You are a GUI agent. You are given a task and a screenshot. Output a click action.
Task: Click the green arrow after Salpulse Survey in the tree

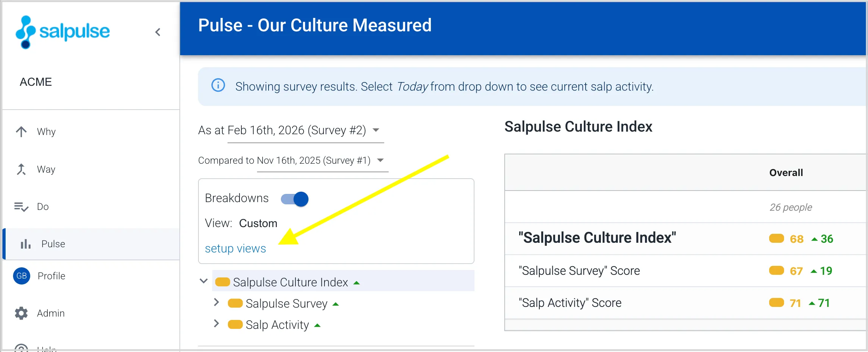(336, 304)
